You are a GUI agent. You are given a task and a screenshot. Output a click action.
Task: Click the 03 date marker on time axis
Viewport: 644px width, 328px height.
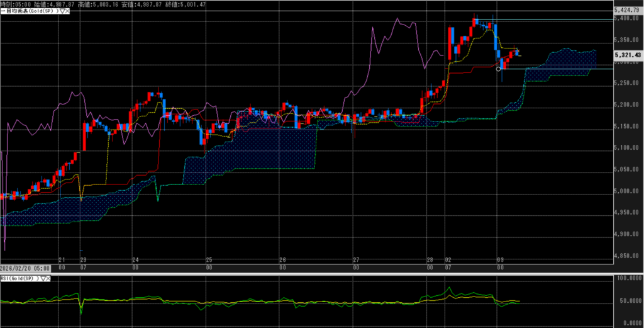pyautogui.click(x=500, y=259)
